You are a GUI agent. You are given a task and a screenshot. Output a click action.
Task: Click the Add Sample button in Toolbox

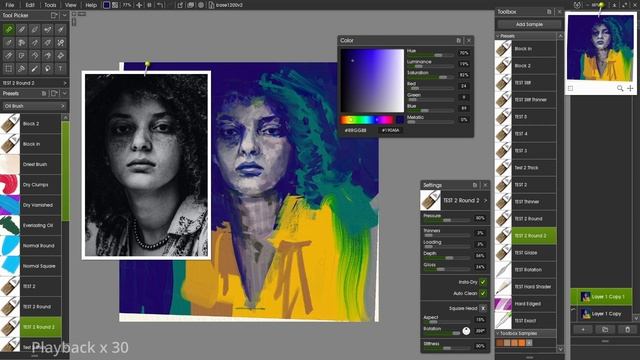pos(529,24)
